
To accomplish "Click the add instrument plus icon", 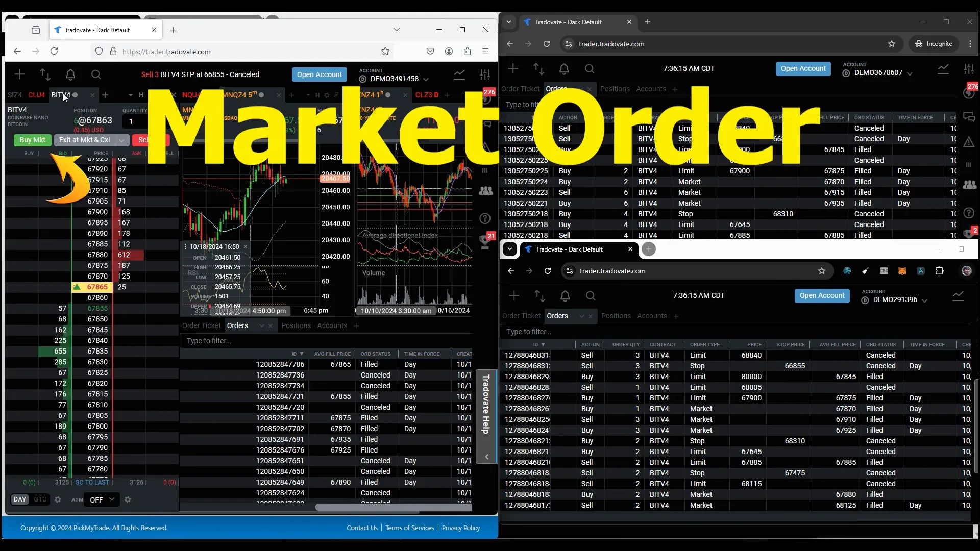I will [106, 95].
